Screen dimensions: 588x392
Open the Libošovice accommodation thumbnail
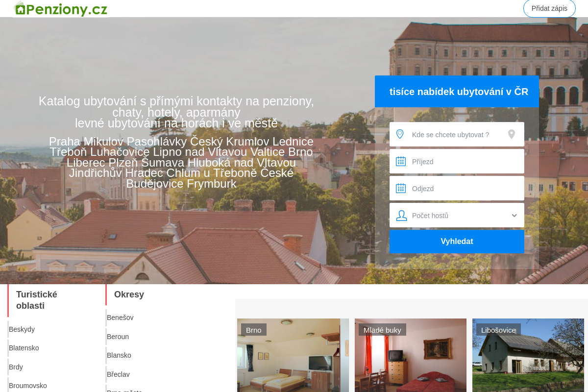pyautogui.click(x=528, y=355)
